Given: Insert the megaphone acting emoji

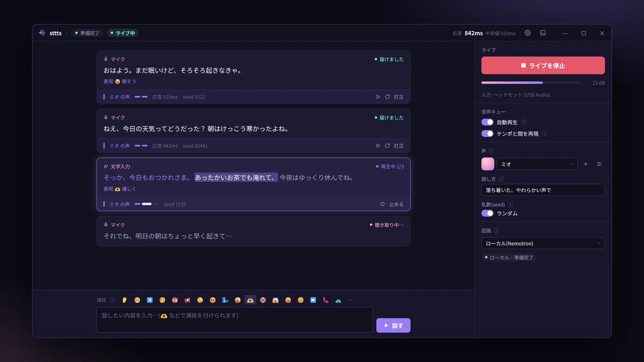Looking at the screenshot, I should 187,300.
